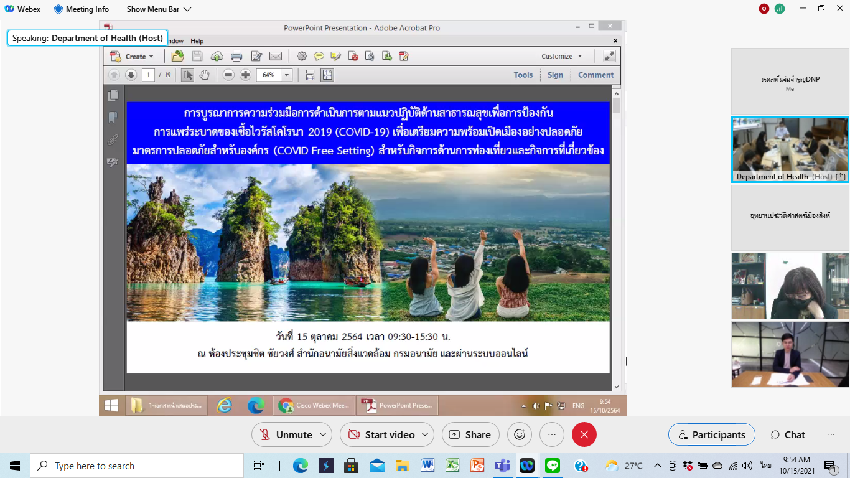Click the page number field in Acrobat
The height and width of the screenshot is (478, 850).
pos(148,75)
